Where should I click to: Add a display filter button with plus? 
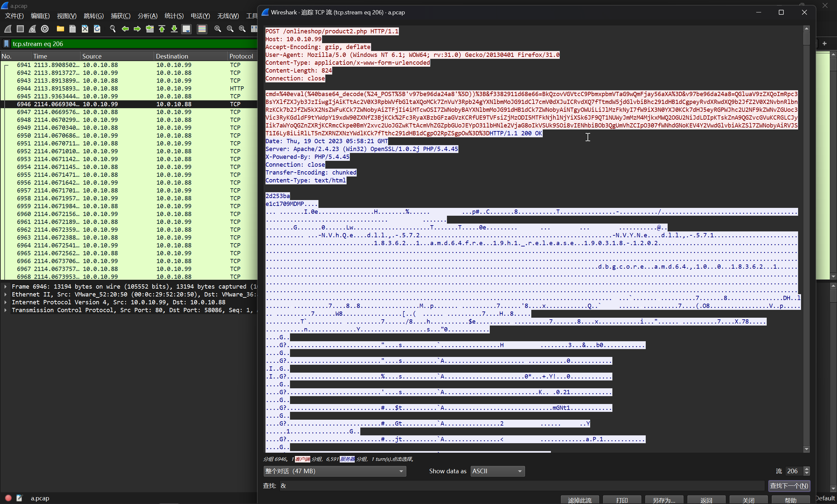tap(825, 43)
